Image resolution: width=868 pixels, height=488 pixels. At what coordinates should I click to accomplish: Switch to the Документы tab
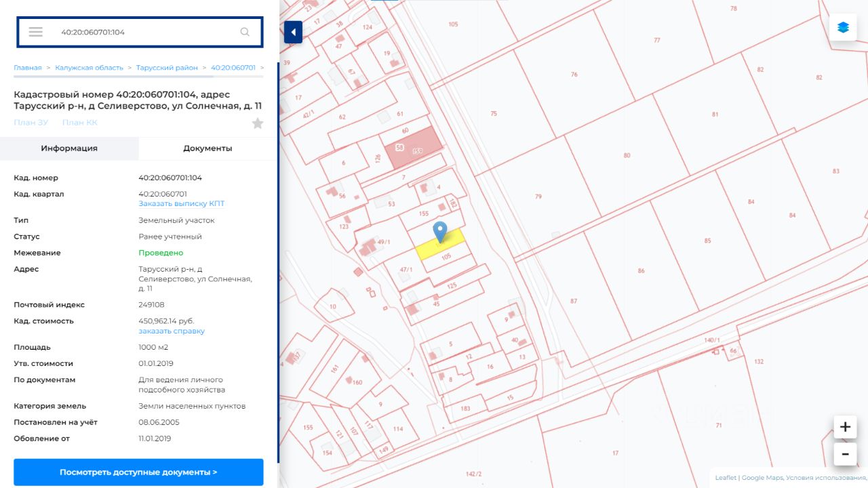pyautogui.click(x=208, y=148)
